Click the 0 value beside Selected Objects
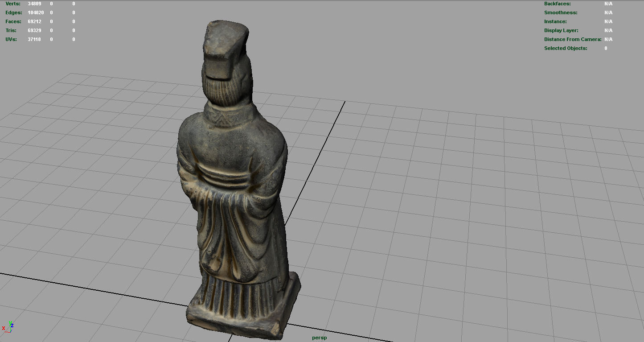Image resolution: width=644 pixels, height=342 pixels. [606, 48]
